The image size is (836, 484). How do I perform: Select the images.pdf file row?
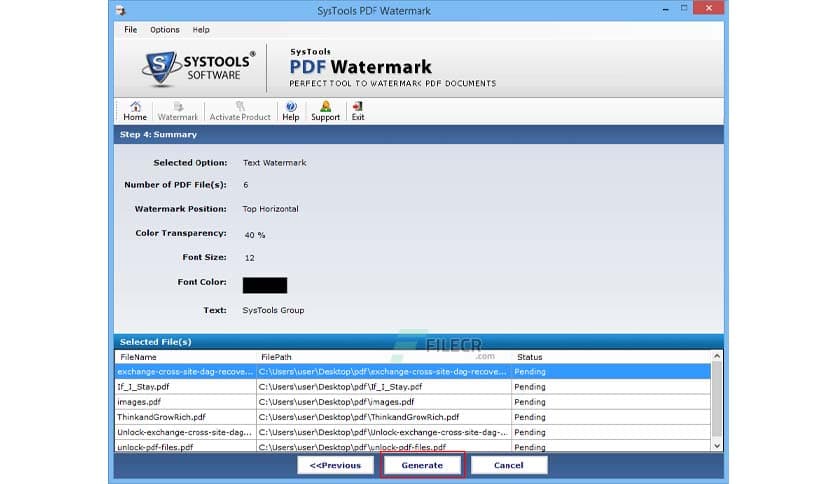[413, 402]
